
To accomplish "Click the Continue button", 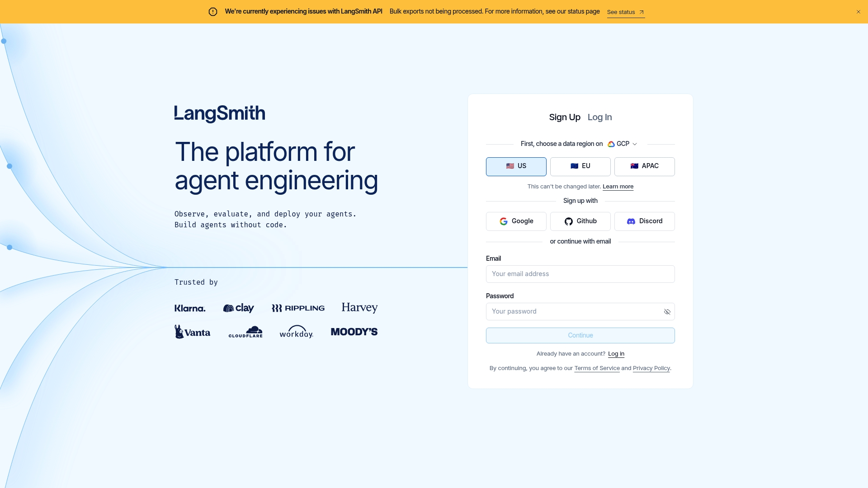I will pyautogui.click(x=580, y=335).
